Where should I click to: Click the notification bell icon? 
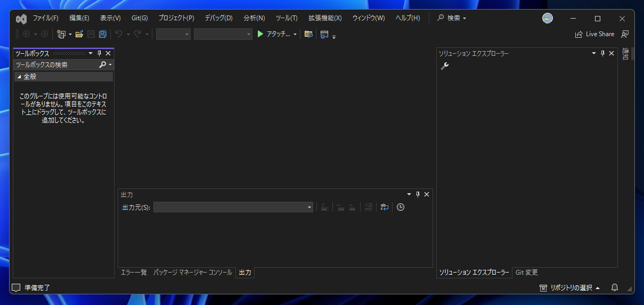(615, 287)
